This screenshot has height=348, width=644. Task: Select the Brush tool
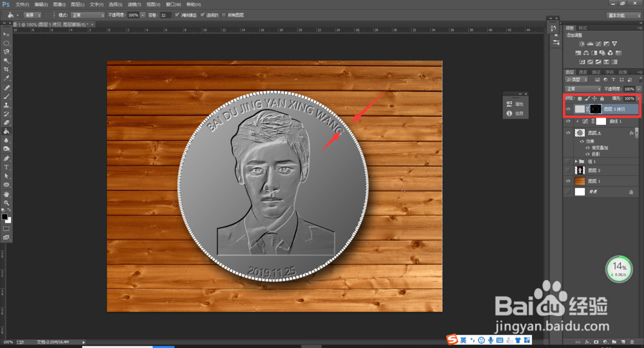pos(6,96)
